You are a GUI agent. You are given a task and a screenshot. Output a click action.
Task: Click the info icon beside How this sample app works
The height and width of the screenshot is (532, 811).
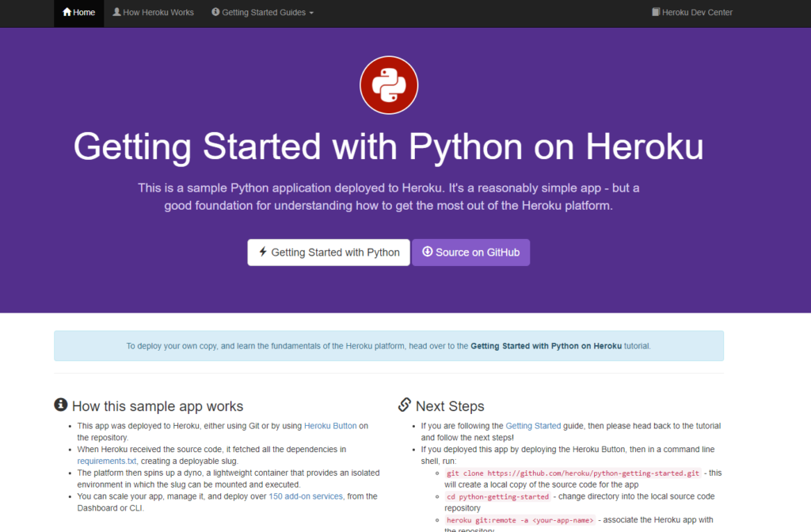point(61,404)
